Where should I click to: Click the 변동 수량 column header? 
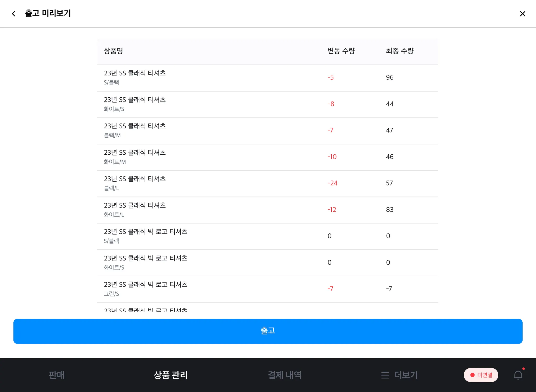pyautogui.click(x=341, y=51)
